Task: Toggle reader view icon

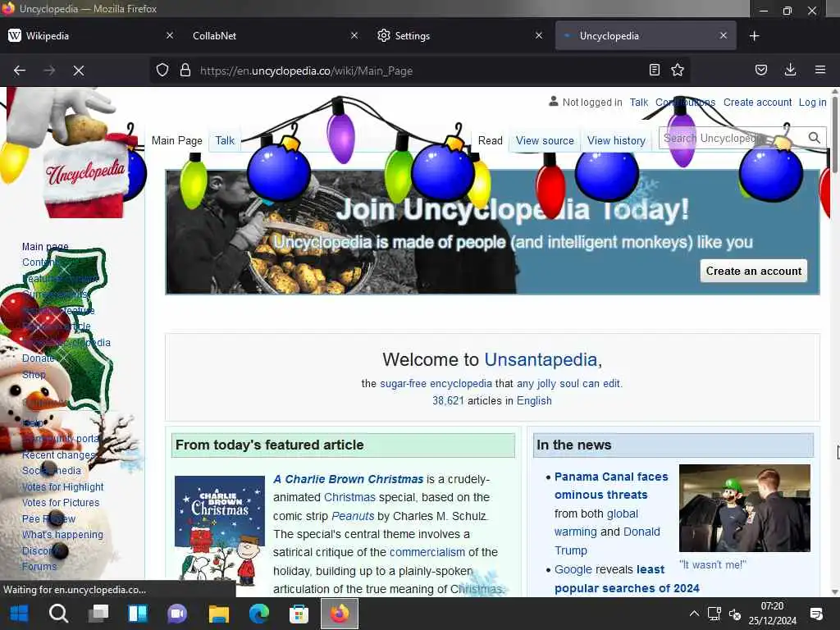Action: (654, 71)
